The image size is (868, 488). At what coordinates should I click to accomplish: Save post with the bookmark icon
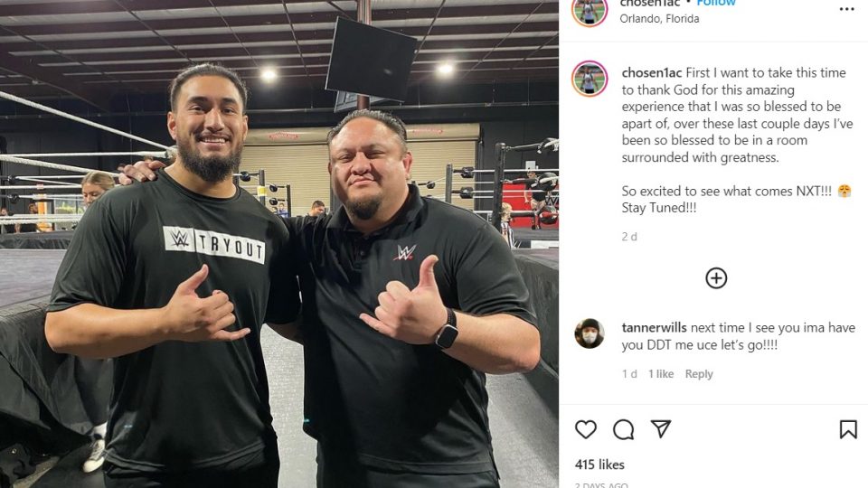848,429
